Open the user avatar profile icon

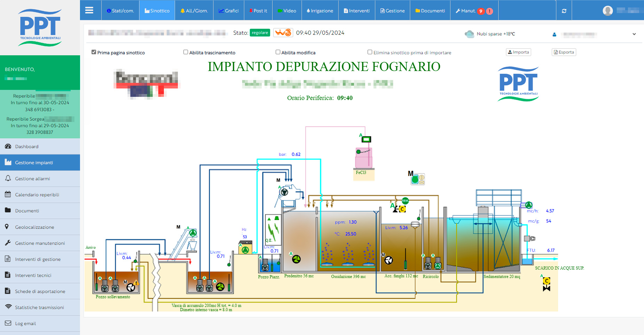(x=608, y=11)
